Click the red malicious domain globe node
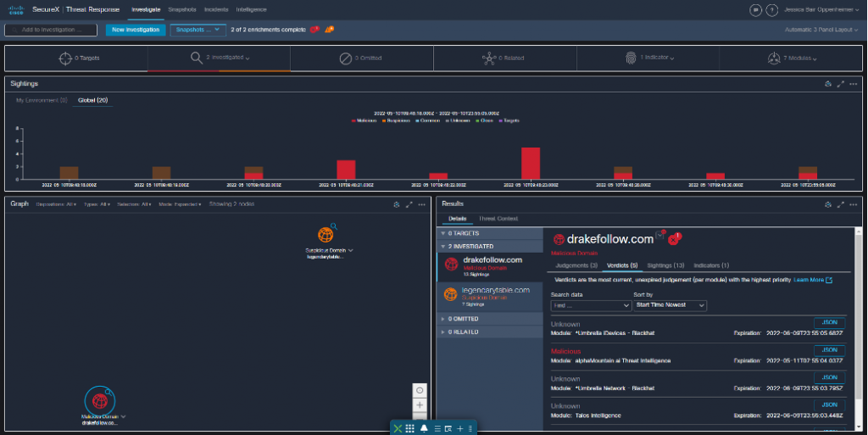Screen dimensions: 868x435 point(99,399)
